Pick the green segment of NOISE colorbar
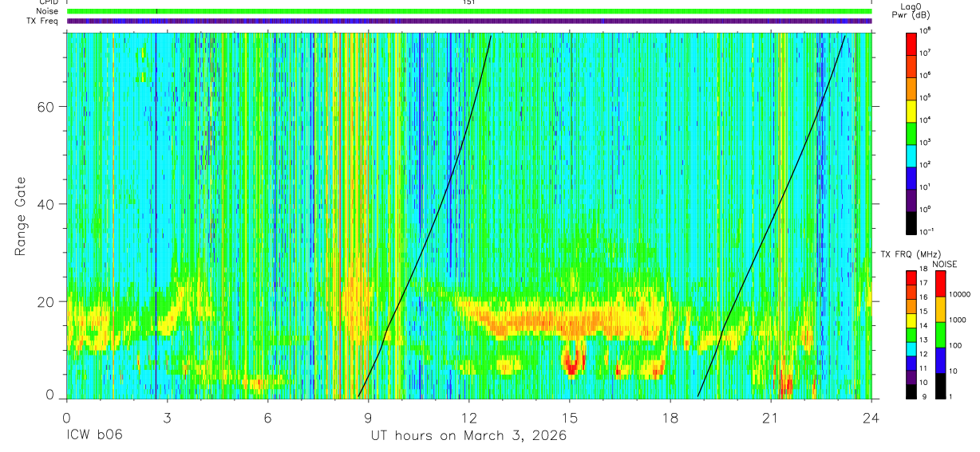Viewport: 980px width, 452px height. click(x=940, y=334)
